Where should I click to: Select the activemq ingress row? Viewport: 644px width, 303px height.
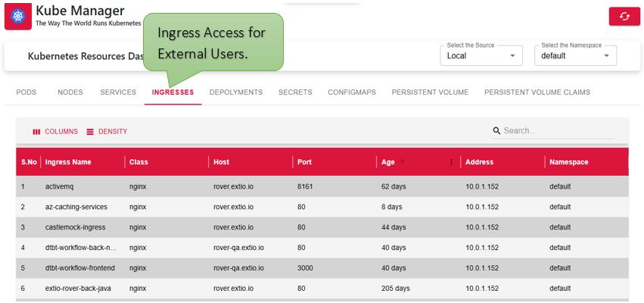point(322,186)
